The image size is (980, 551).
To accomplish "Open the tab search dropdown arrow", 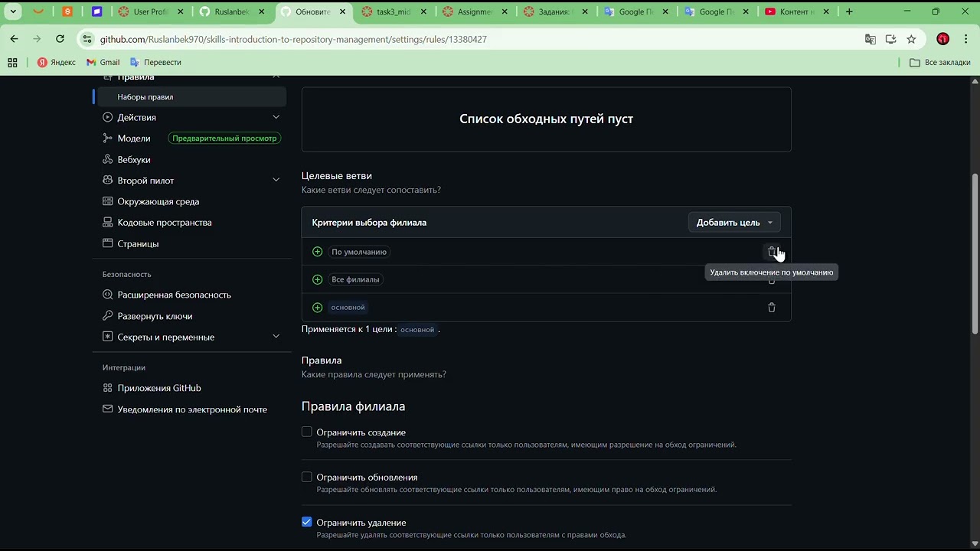I will [13, 11].
